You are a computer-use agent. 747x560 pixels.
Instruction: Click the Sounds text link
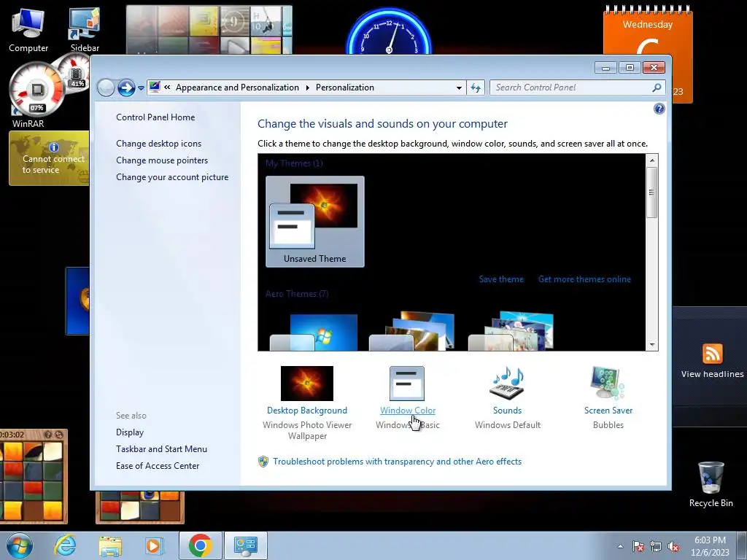point(508,411)
